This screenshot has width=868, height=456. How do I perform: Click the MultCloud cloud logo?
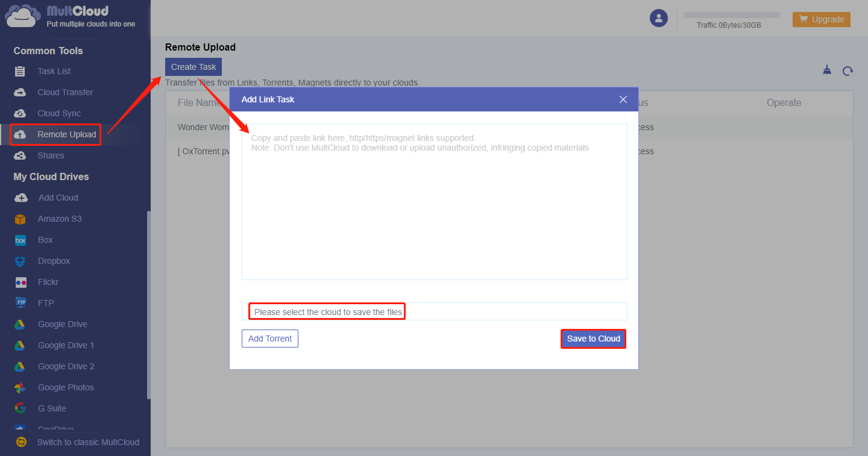coord(23,17)
